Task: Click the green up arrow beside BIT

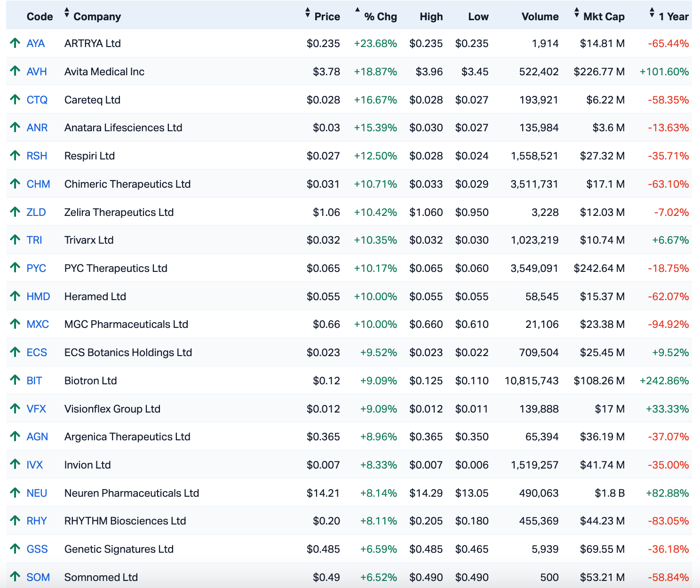Action: pyautogui.click(x=15, y=380)
